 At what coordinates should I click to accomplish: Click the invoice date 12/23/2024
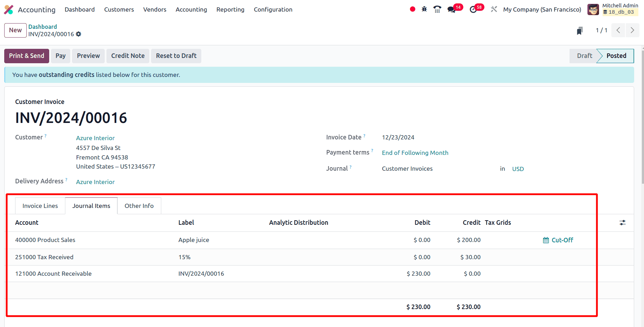point(398,137)
